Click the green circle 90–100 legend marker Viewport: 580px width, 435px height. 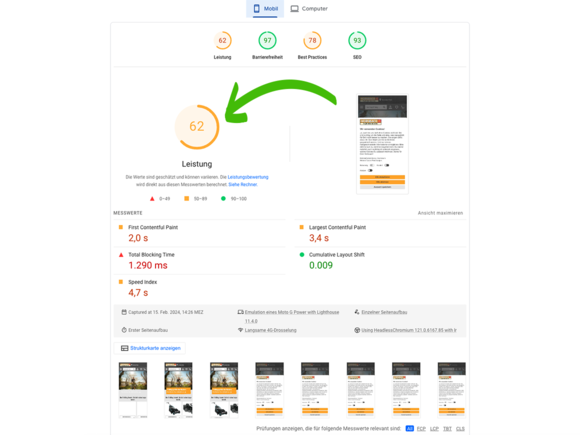pos(223,199)
